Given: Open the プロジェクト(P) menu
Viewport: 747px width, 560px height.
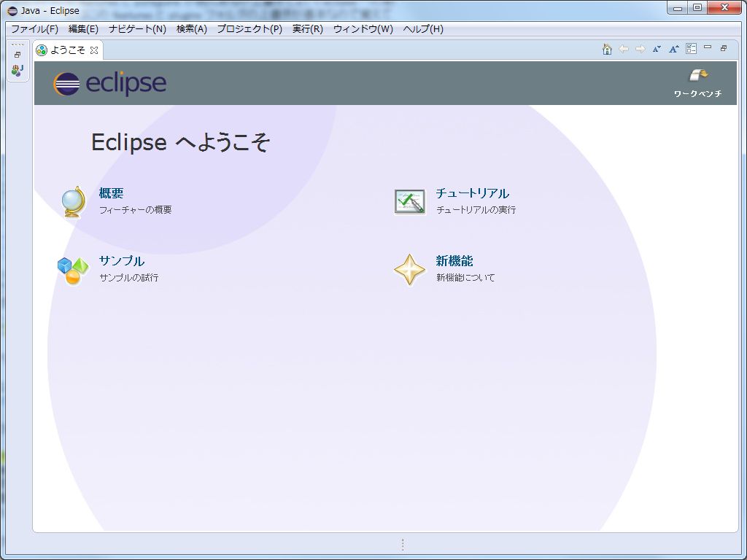Looking at the screenshot, I should coord(249,29).
